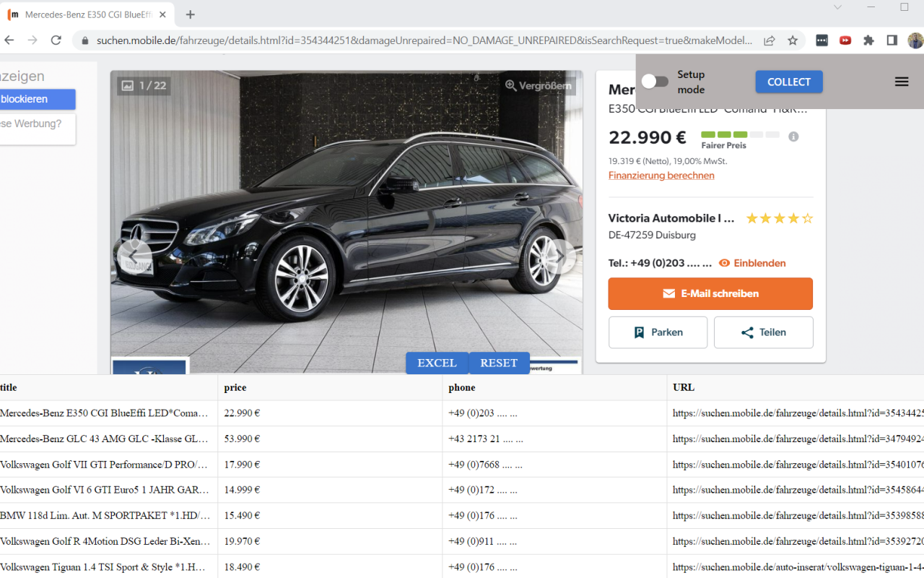The image size is (924, 578).
Task: Click the blockieren button on the left
Action: coord(38,99)
